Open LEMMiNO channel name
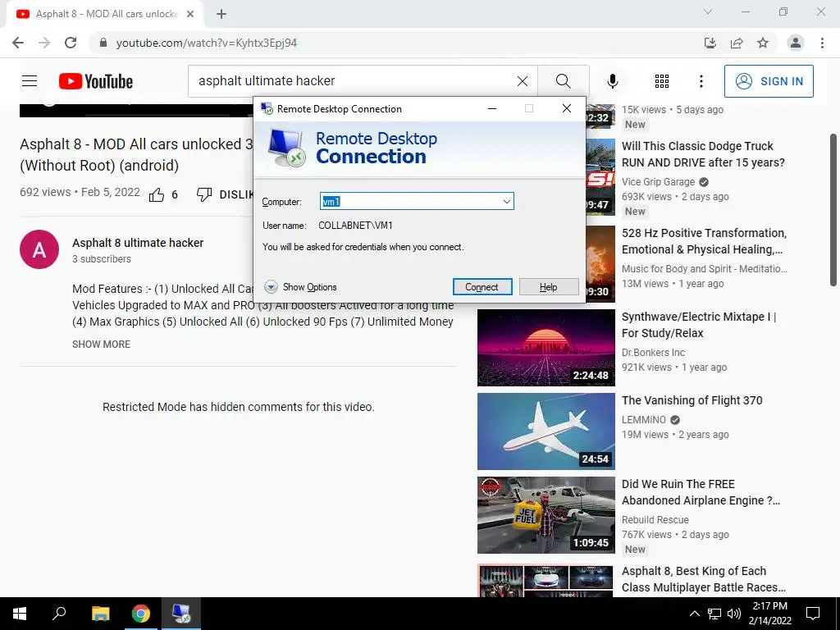The image size is (840, 630). 644,420
